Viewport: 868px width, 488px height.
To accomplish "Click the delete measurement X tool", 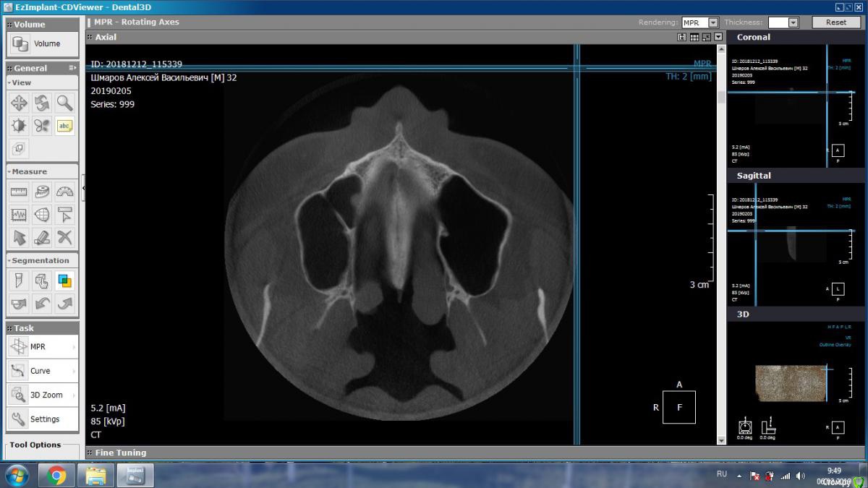I will (x=65, y=237).
